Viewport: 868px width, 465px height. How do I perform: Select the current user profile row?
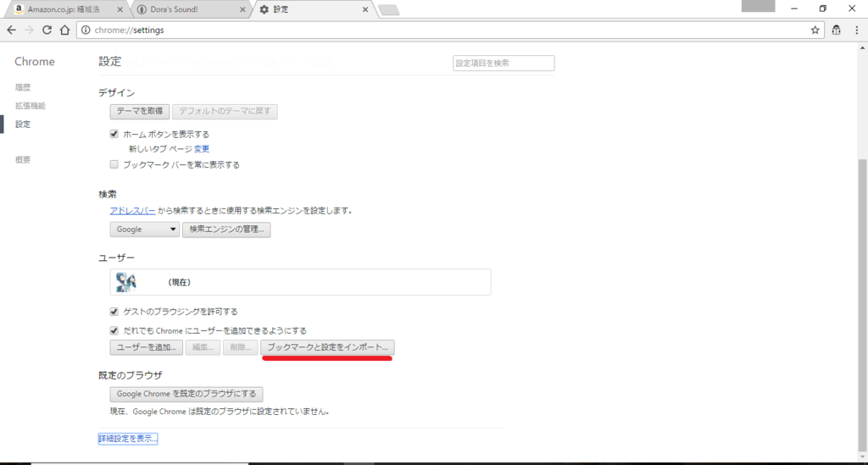coord(300,282)
